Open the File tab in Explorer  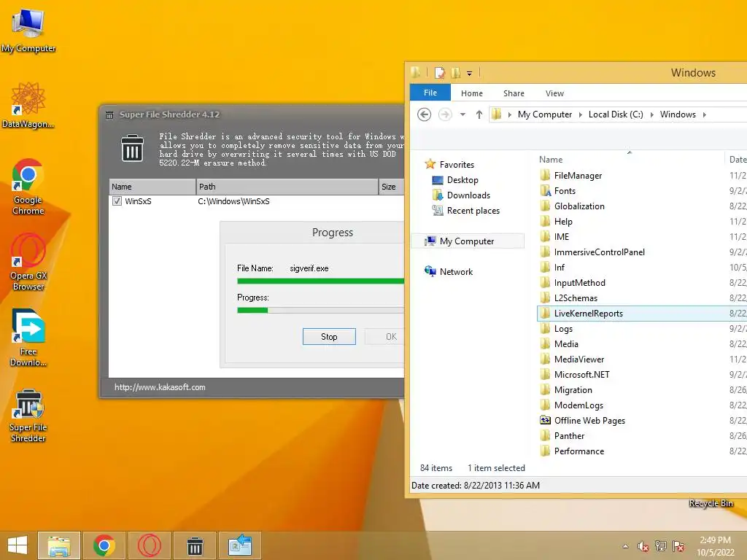pos(430,93)
